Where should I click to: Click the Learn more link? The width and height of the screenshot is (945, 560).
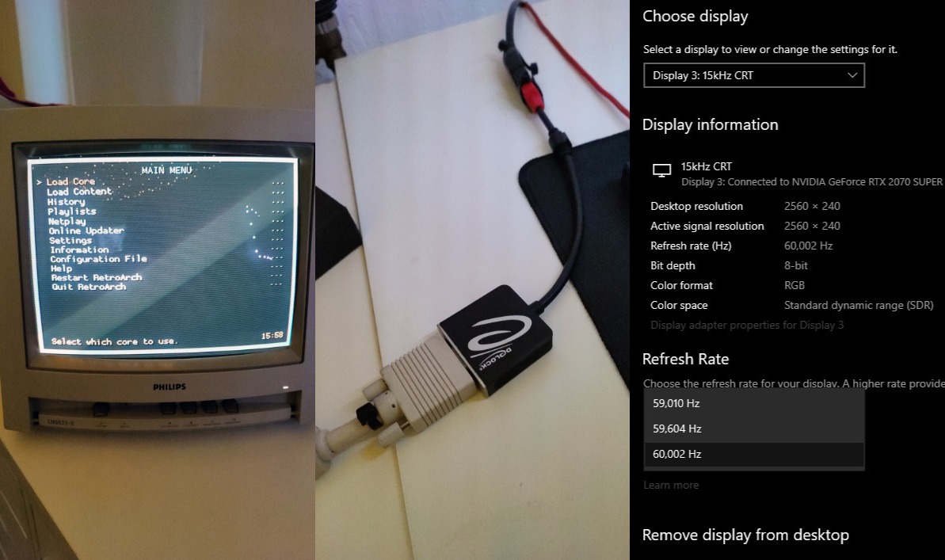point(671,485)
